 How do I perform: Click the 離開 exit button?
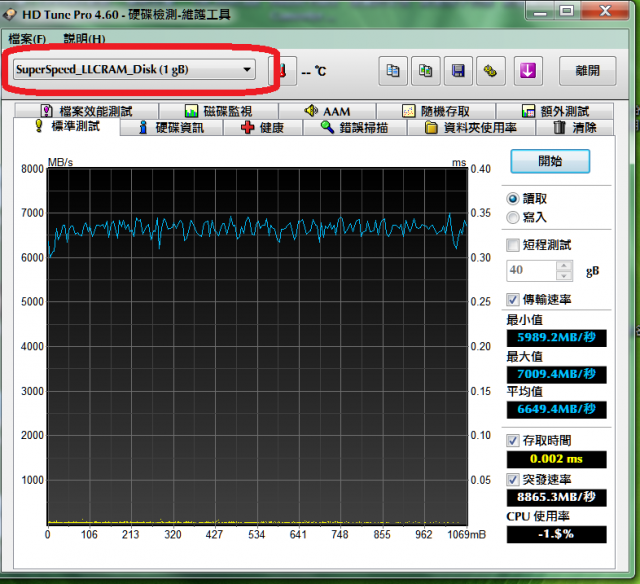(x=587, y=71)
